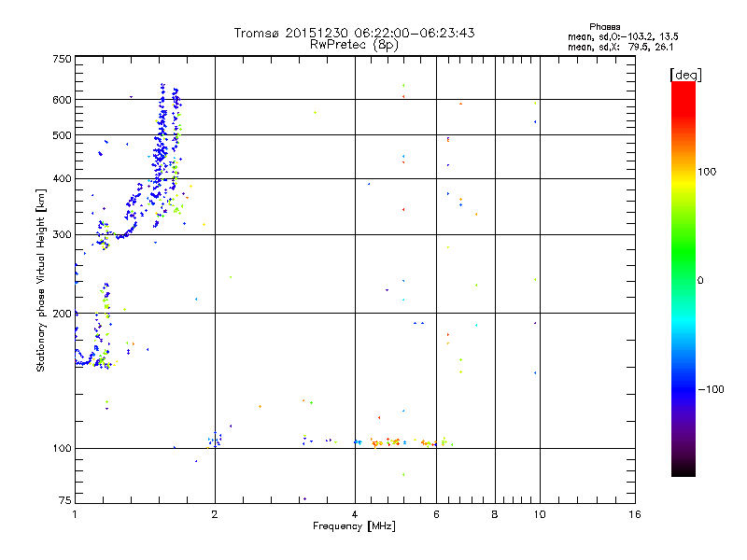The width and height of the screenshot is (747, 560).
Task: Click the "Stationary phase Virtual Height [km]" y-axis label
Action: (40, 280)
